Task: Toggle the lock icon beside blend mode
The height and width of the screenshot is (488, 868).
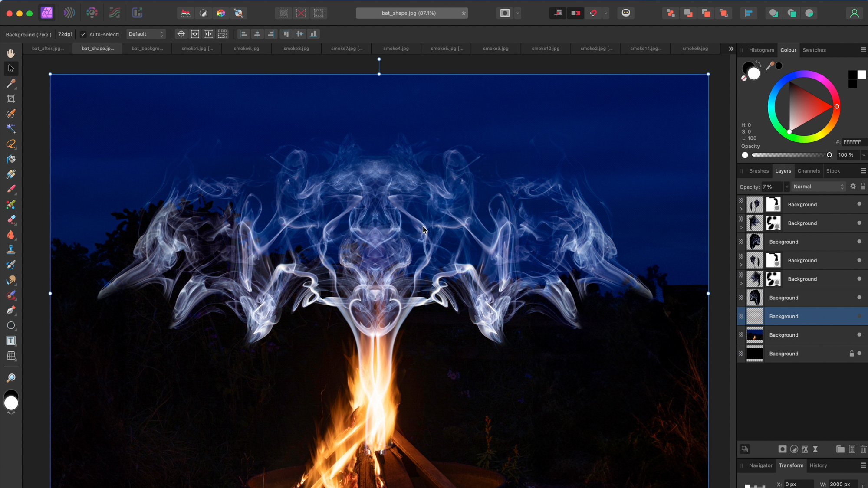Action: 863,187
